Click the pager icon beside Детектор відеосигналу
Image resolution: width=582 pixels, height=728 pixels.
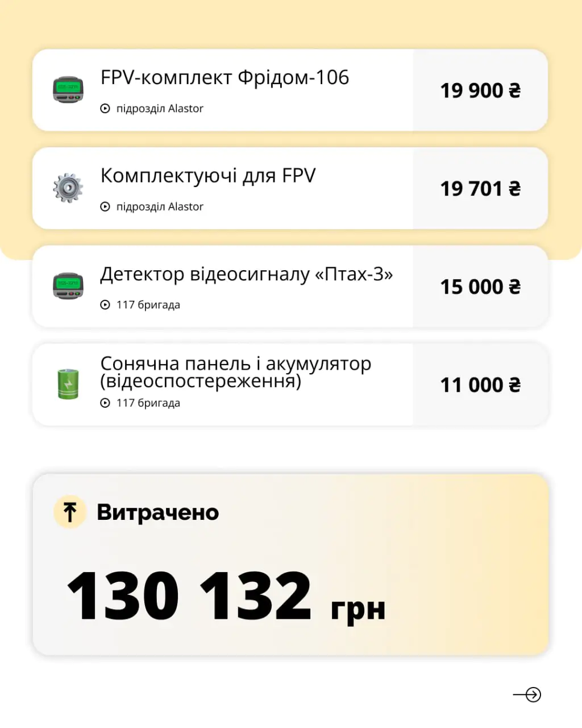(x=68, y=286)
